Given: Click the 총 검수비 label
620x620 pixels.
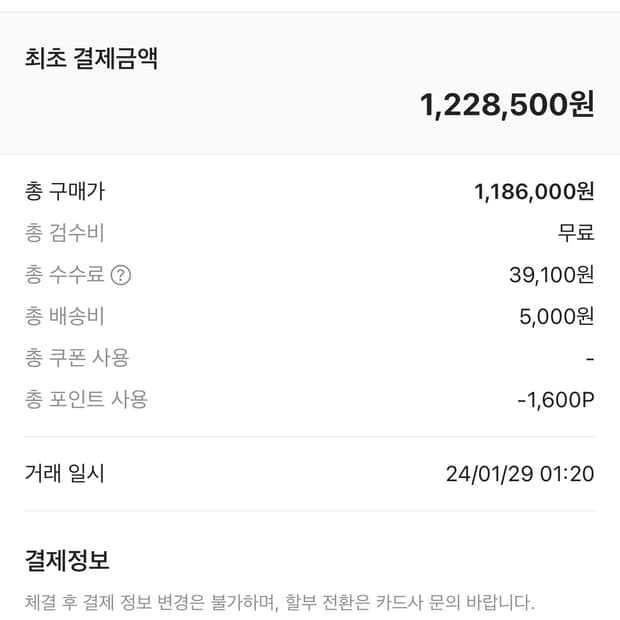Looking at the screenshot, I should tap(65, 233).
